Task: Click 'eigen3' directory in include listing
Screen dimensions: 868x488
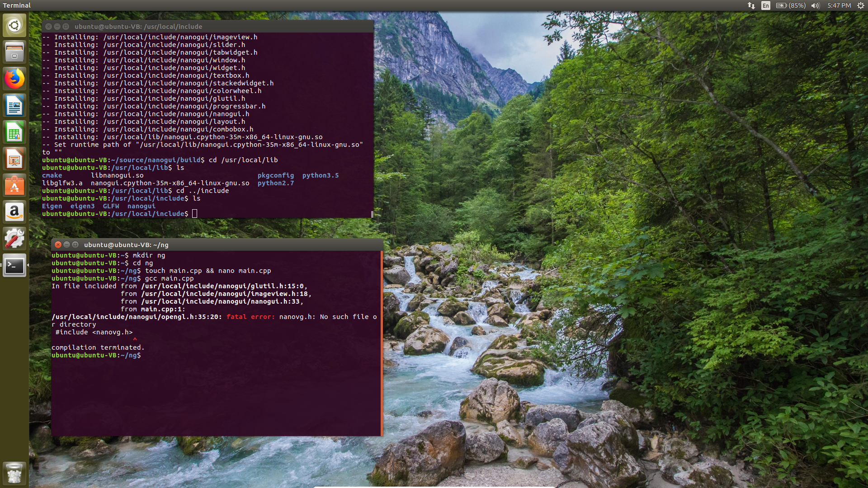Action: pos(82,206)
